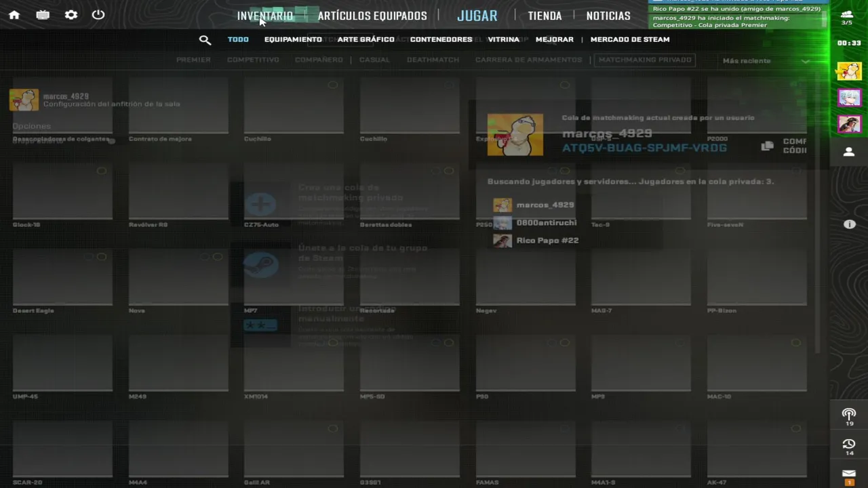Open the MEJORAR section

(554, 39)
